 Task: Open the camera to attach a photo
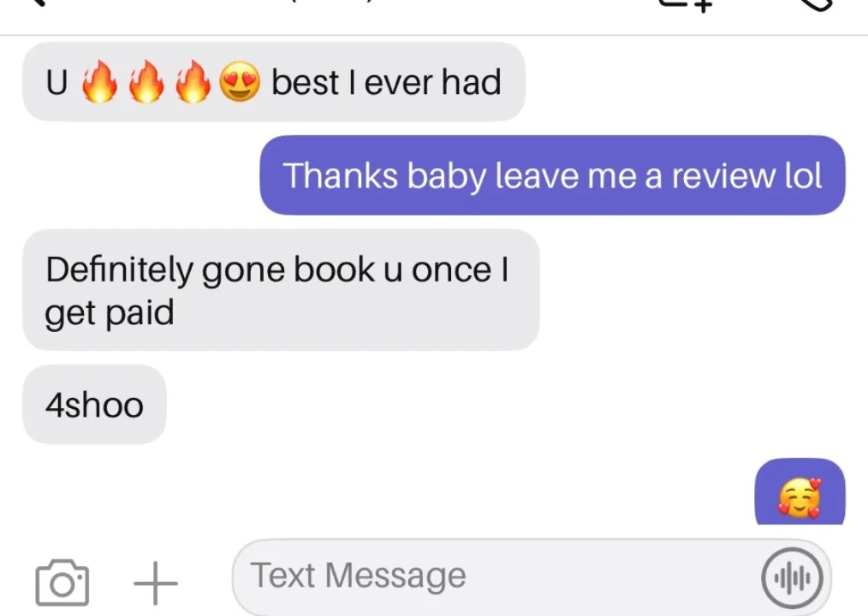click(x=62, y=583)
